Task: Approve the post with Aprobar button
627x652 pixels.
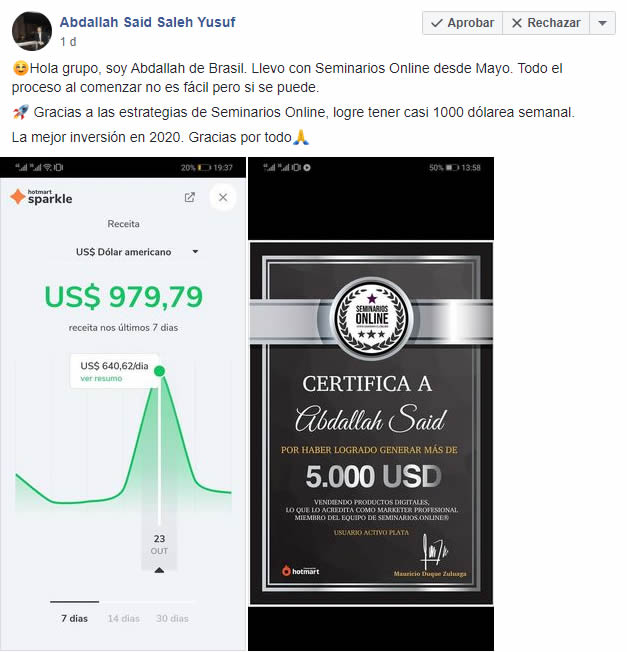Action: (462, 23)
